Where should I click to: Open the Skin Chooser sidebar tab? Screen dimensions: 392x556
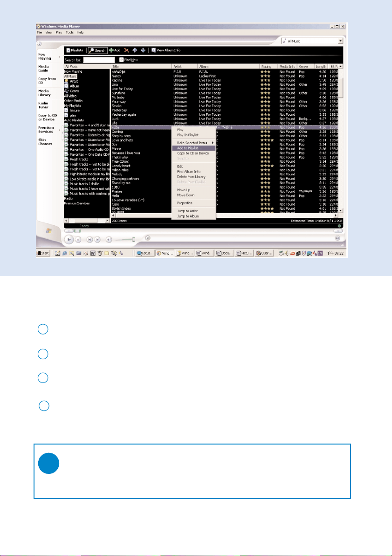(x=45, y=142)
